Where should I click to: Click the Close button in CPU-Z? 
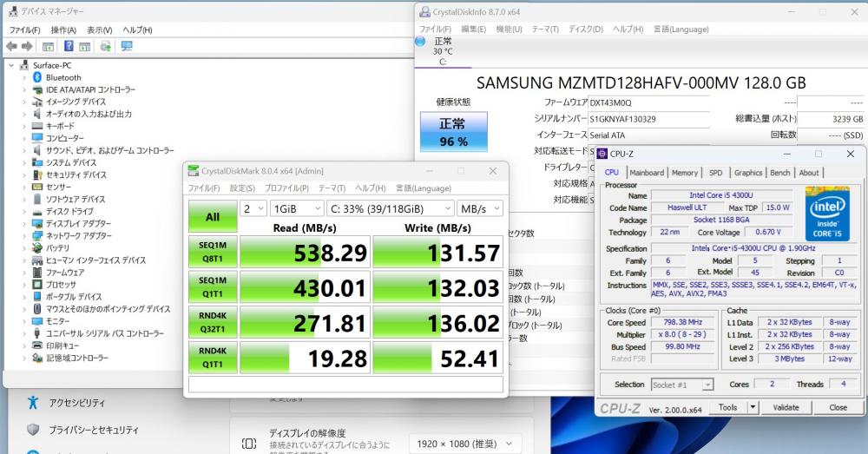[838, 407]
